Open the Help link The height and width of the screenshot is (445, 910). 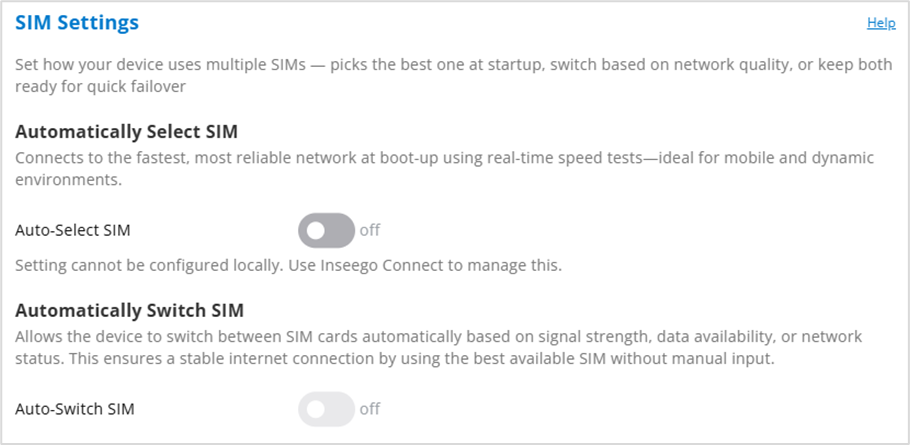pyautogui.click(x=881, y=22)
